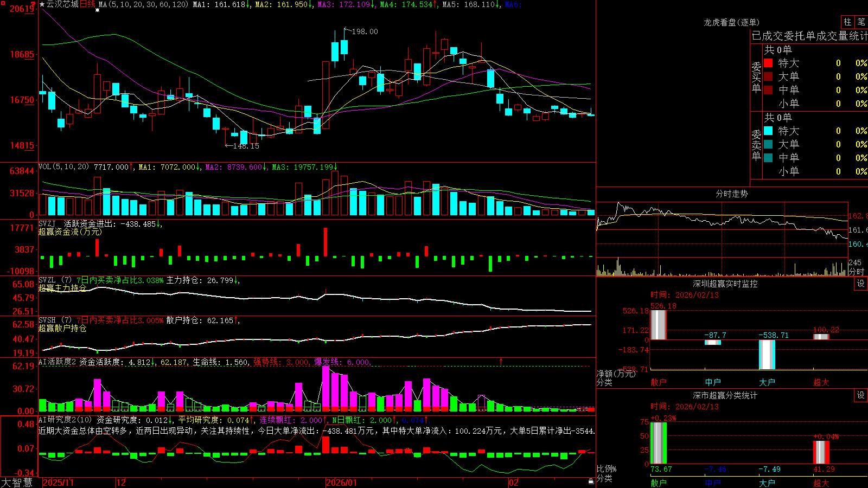
Task: Click the VOL(5,10,20) indicator label
Action: coord(63,167)
